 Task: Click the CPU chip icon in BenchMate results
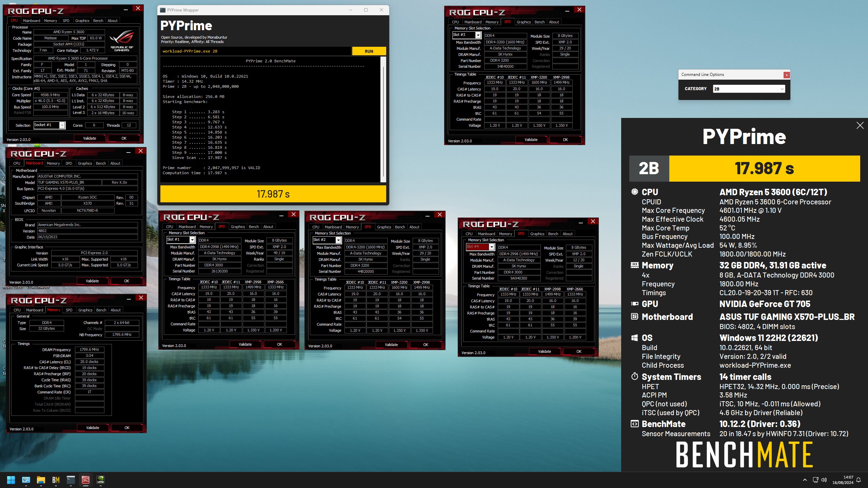(634, 192)
